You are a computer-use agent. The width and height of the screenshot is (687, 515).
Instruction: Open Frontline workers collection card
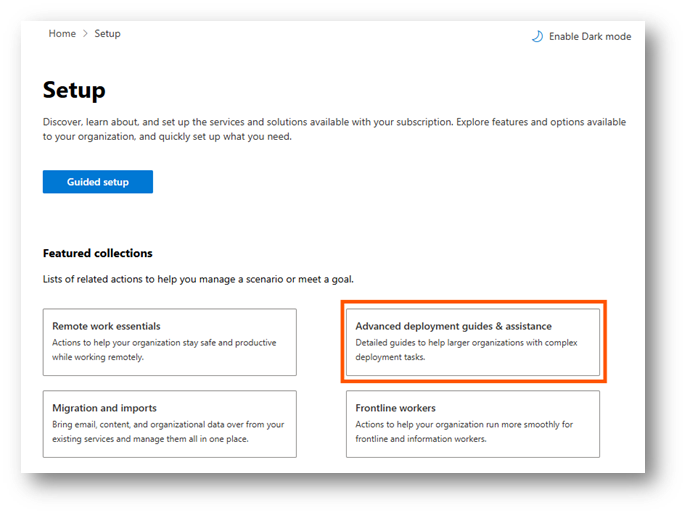click(x=473, y=424)
